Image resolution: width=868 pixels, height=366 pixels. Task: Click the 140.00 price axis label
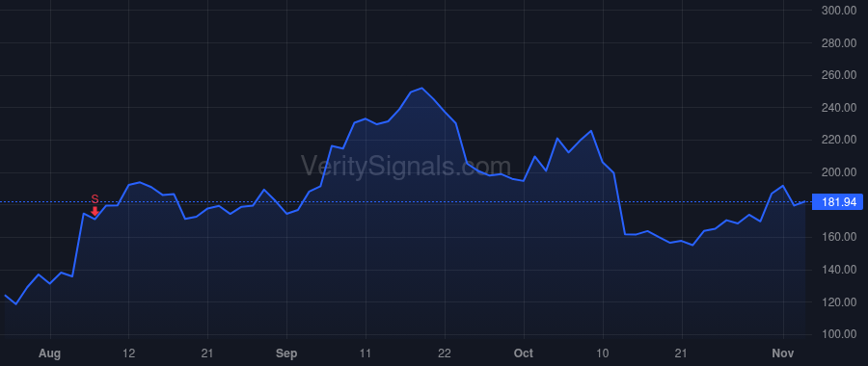pos(839,270)
